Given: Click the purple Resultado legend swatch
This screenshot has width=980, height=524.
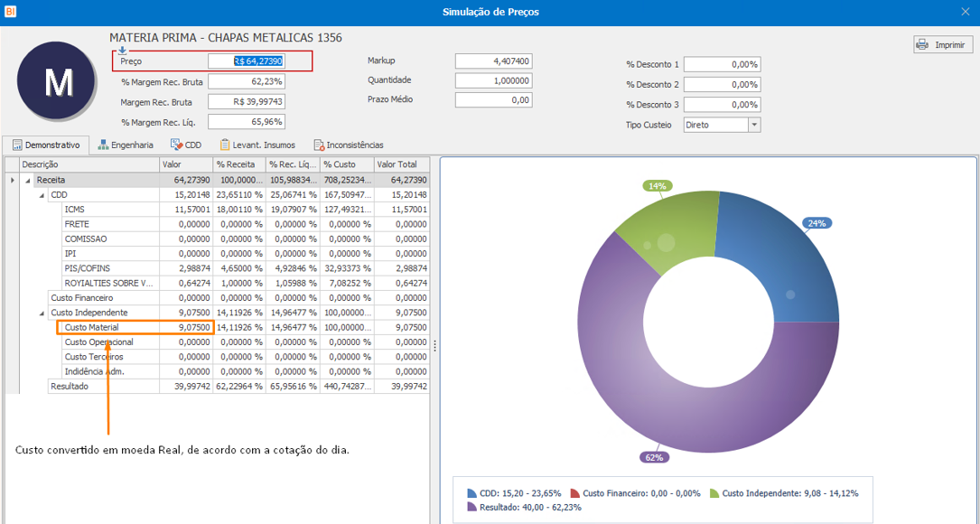Looking at the screenshot, I should click(x=471, y=507).
